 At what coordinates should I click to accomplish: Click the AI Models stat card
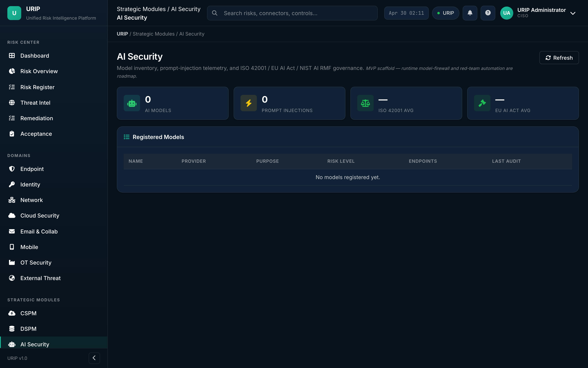[173, 103]
